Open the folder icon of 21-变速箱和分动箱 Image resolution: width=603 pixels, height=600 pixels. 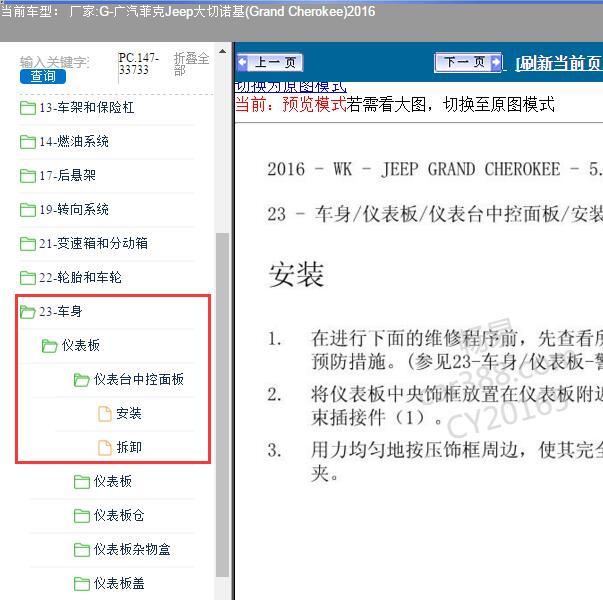click(x=28, y=243)
